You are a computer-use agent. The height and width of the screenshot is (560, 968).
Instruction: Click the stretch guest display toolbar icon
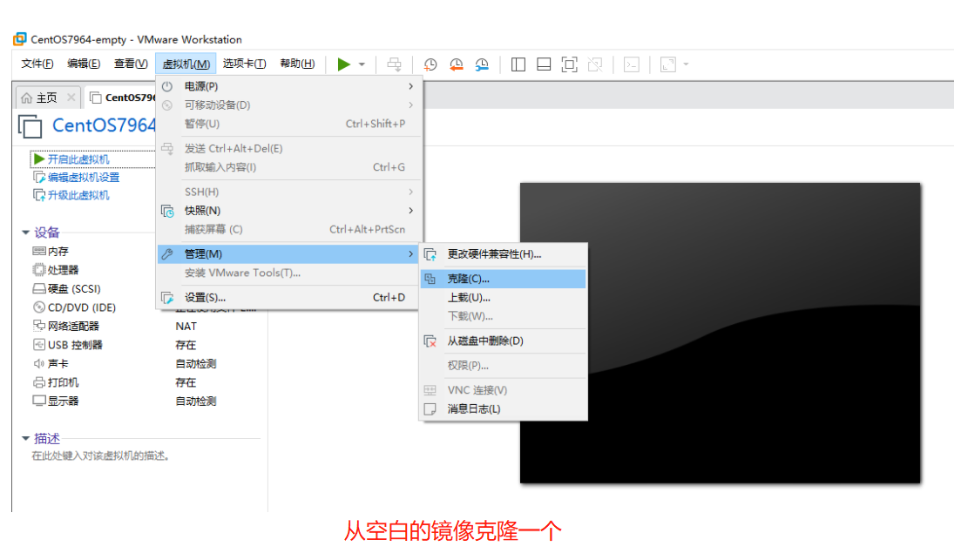coord(668,64)
